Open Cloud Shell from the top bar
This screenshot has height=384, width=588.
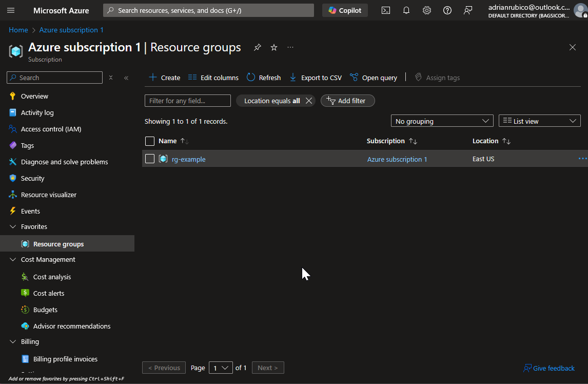pyautogui.click(x=385, y=10)
